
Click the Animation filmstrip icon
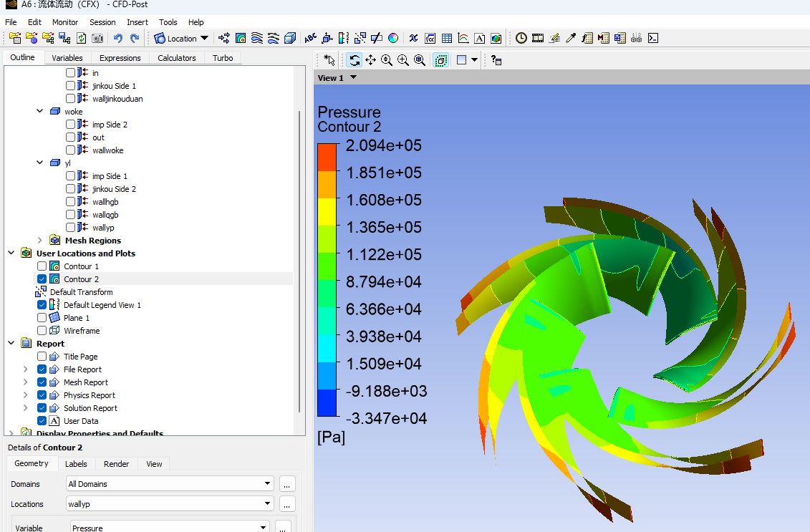[x=537, y=38]
